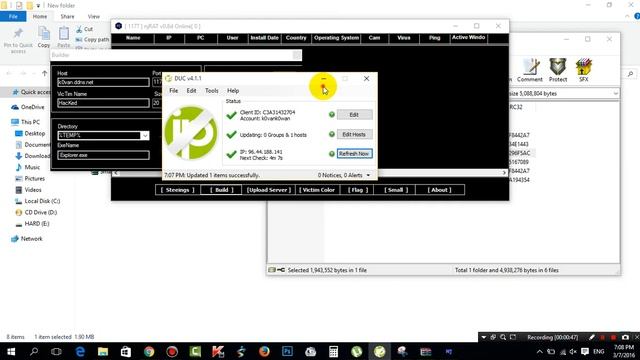Click the pencil annotate icon in recording bar
This screenshot has height=360, width=640.
[x=591, y=337]
